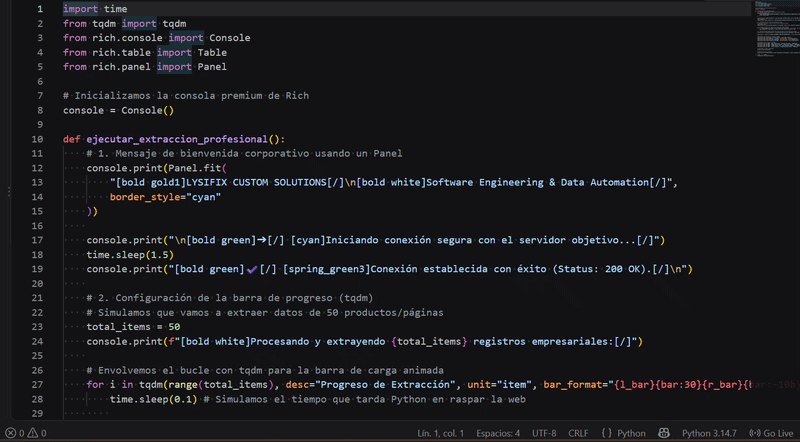Click comment 'Simulamos que vamos a extraer datos'
Viewport: 800px width, 442px height.
click(x=201, y=312)
